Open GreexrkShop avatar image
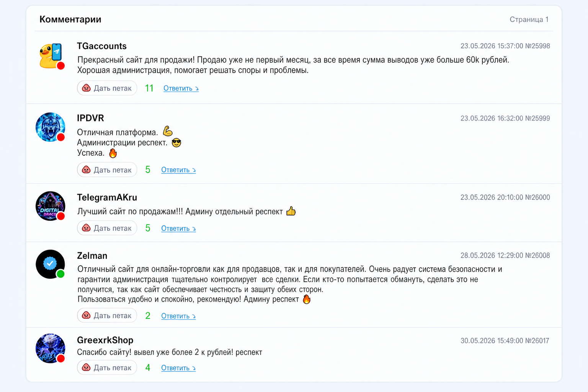 click(x=51, y=348)
